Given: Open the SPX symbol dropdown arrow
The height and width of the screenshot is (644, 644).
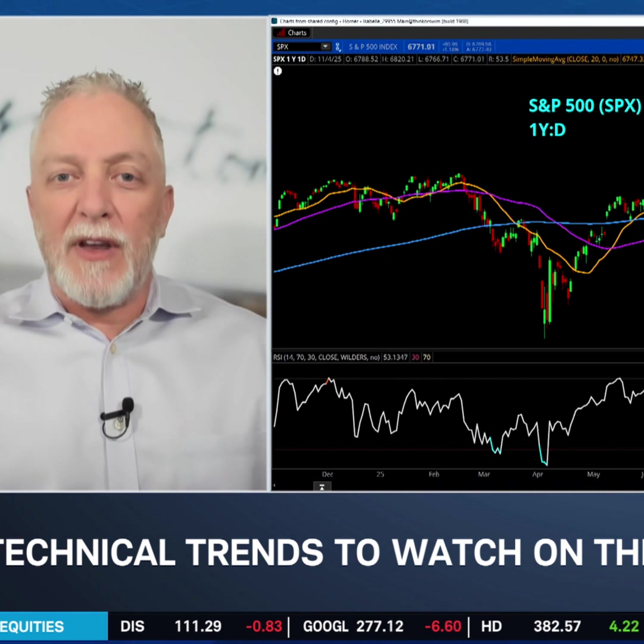Looking at the screenshot, I should (x=325, y=46).
